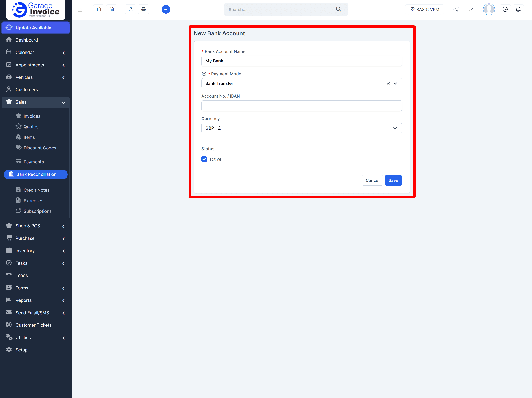Open Invoices in the sidebar
Screen dimensions: 532x398
click(32, 116)
